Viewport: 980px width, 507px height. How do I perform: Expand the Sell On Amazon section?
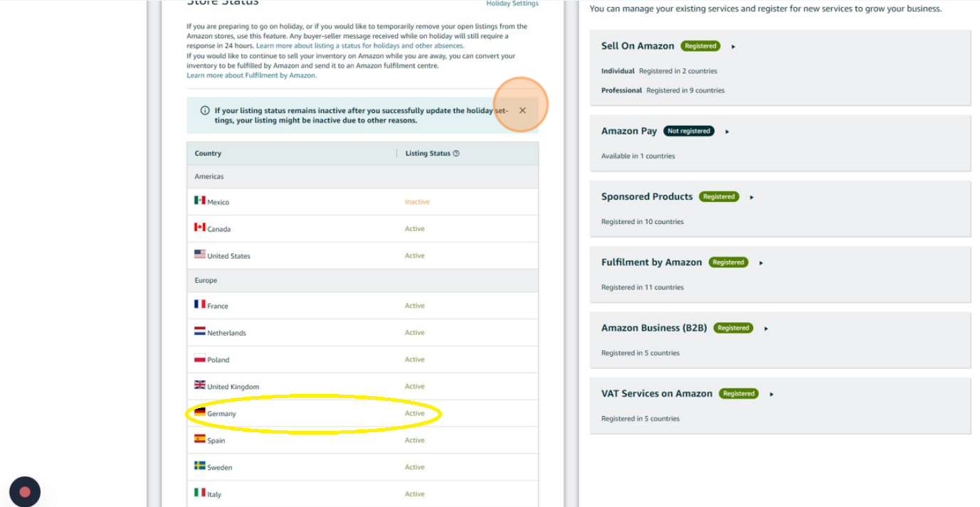coord(734,47)
